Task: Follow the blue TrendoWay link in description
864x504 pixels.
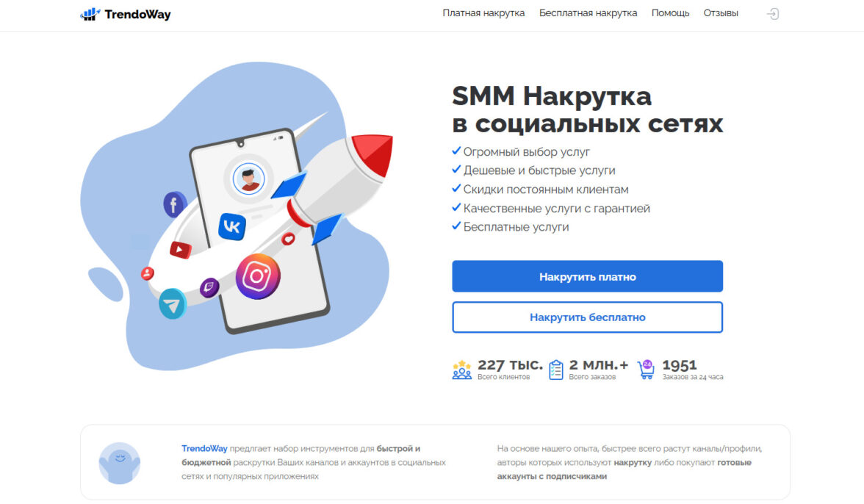Action: point(204,448)
